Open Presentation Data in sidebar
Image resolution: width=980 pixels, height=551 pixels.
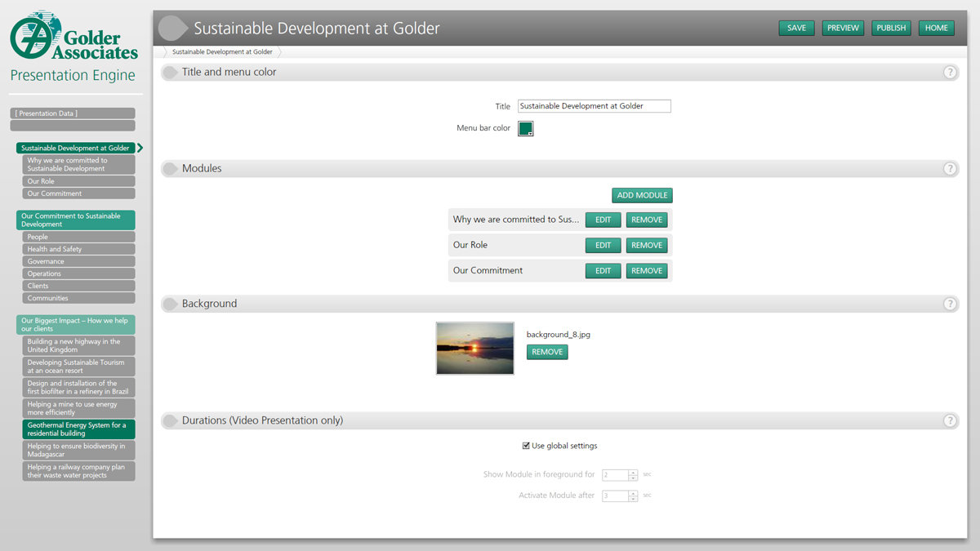[x=73, y=113]
